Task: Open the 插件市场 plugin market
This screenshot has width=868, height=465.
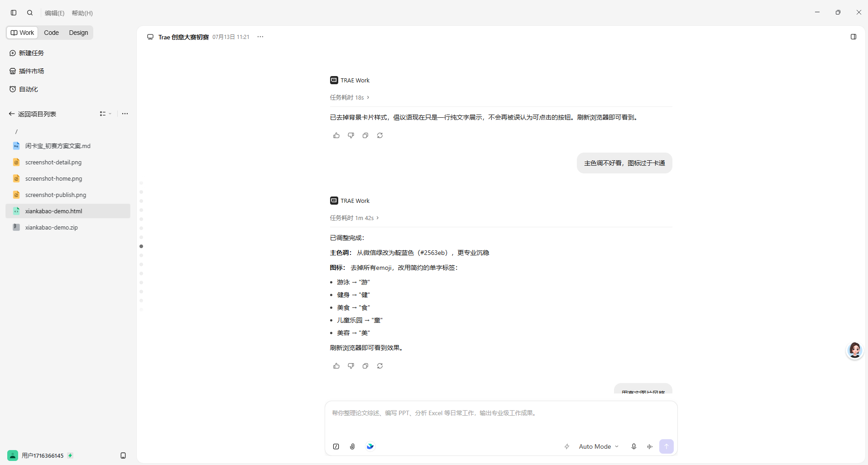Action: tap(27, 71)
